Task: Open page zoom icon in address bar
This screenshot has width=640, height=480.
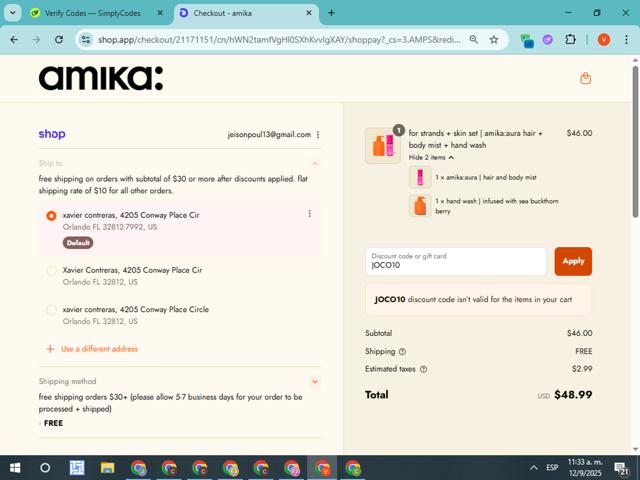Action: [473, 40]
